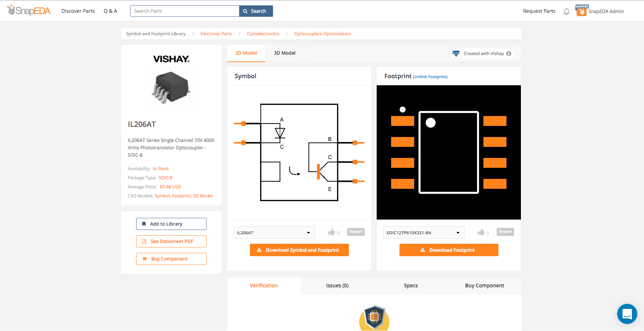Click the verification shield badge
This screenshot has width=644, height=331.
pos(374,318)
